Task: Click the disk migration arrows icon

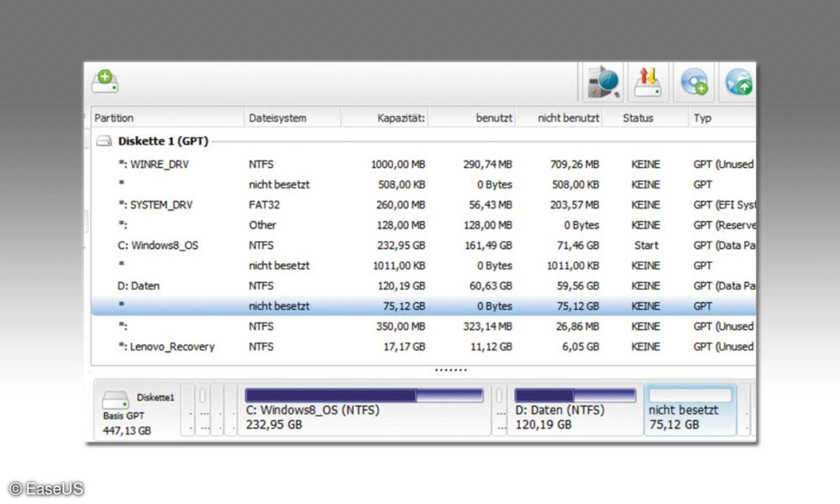Action: pyautogui.click(x=647, y=81)
